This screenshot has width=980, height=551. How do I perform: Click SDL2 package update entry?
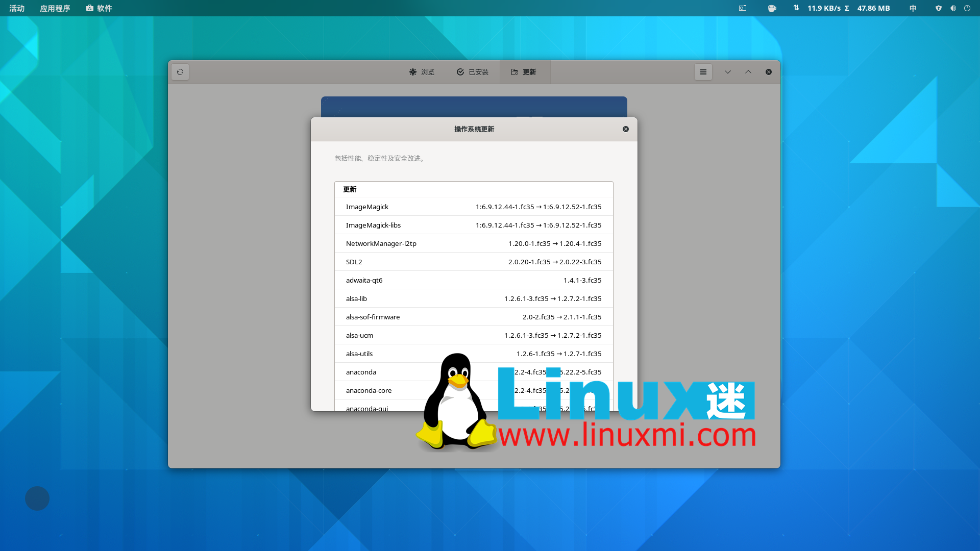(474, 262)
